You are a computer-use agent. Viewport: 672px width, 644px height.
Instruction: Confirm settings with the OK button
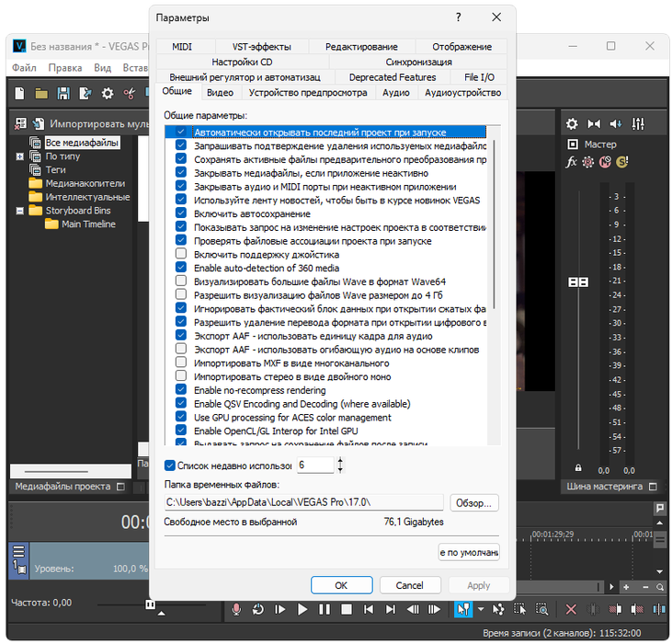(x=341, y=585)
